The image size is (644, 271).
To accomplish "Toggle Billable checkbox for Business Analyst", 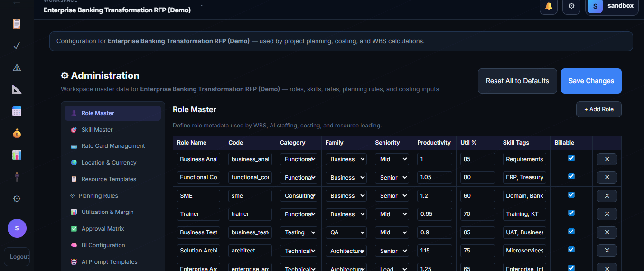I will click(571, 158).
